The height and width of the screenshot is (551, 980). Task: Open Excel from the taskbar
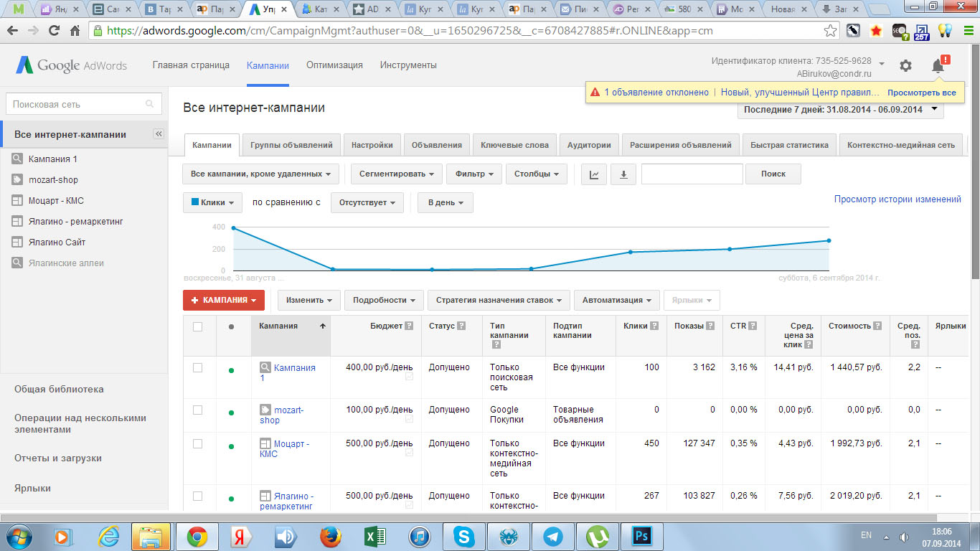[x=374, y=537]
